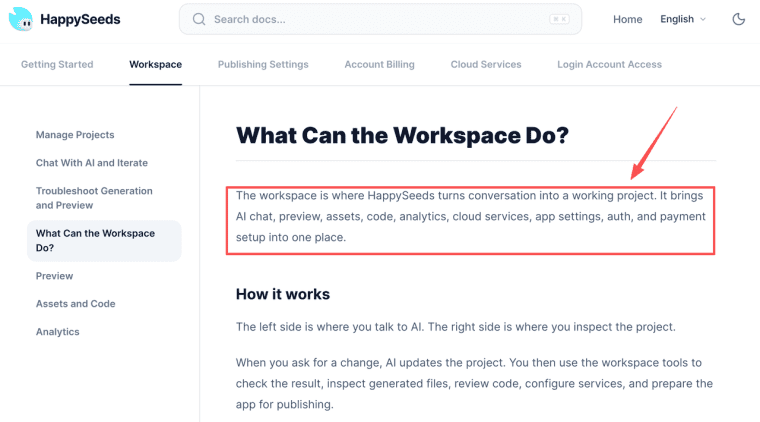Open Chat With AI and Iterate page
This screenshot has height=422, width=760.
(92, 163)
